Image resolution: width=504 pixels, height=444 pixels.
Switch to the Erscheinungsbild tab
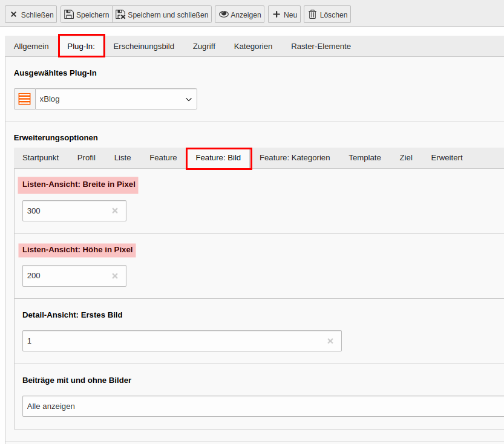(143, 46)
